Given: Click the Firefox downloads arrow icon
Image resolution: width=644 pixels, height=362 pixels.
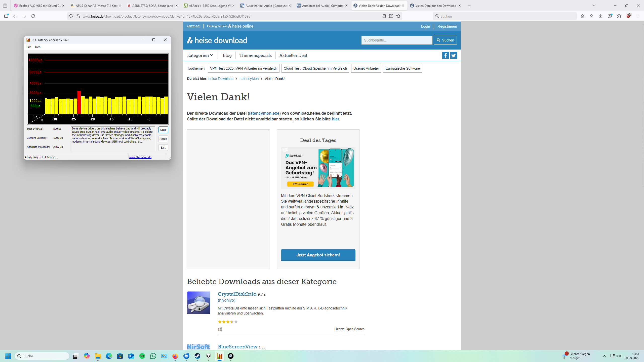Looking at the screenshot, I should [x=600, y=16].
